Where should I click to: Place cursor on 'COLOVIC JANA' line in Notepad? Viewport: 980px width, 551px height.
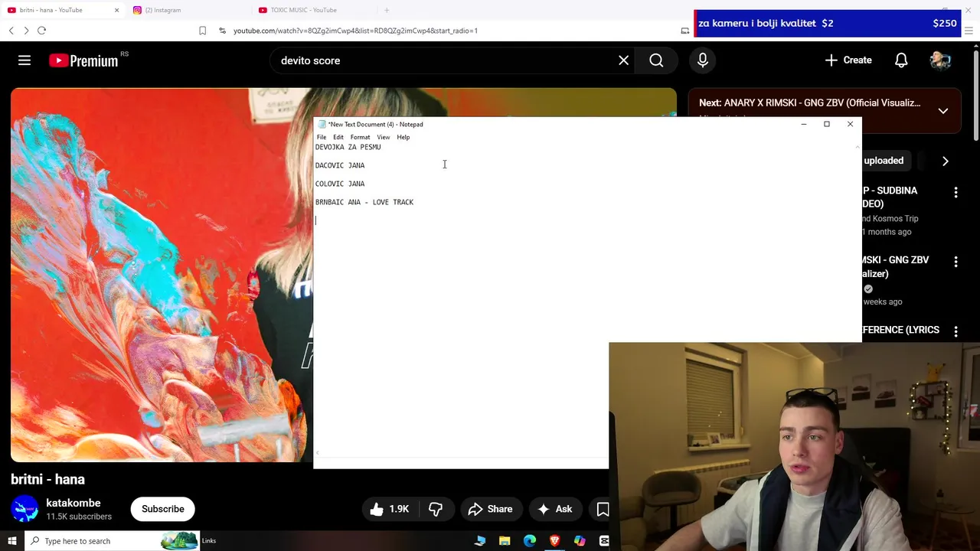(340, 184)
